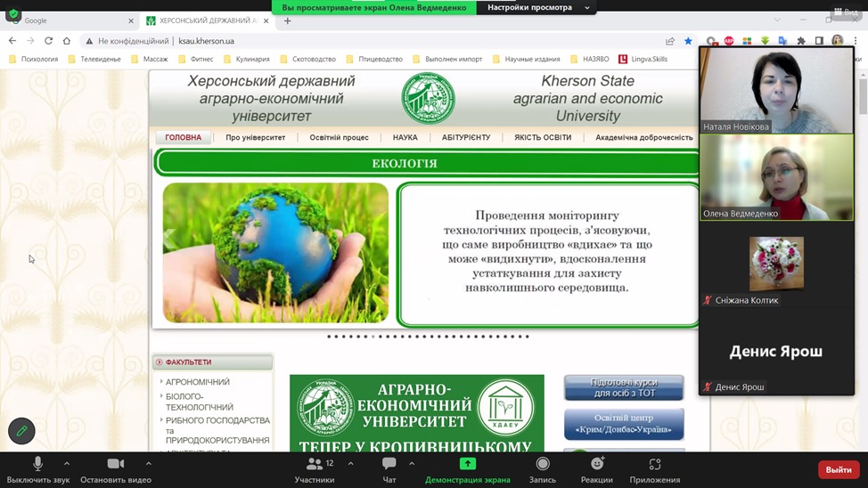Screen dimensions: 868x488
Task: Open the Научные издания bookmarks folder
Action: pyautogui.click(x=526, y=59)
